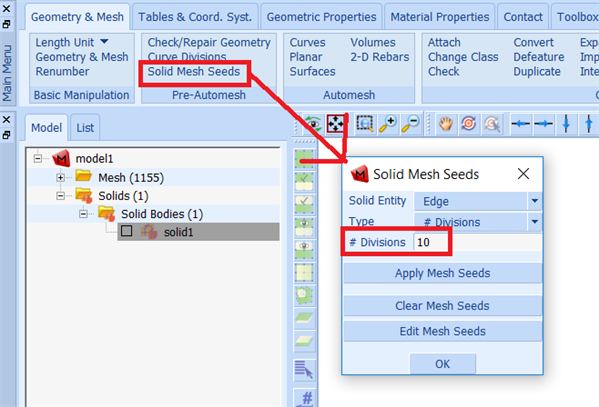The width and height of the screenshot is (599, 407).
Task: Switch to the List tab
Action: click(85, 128)
